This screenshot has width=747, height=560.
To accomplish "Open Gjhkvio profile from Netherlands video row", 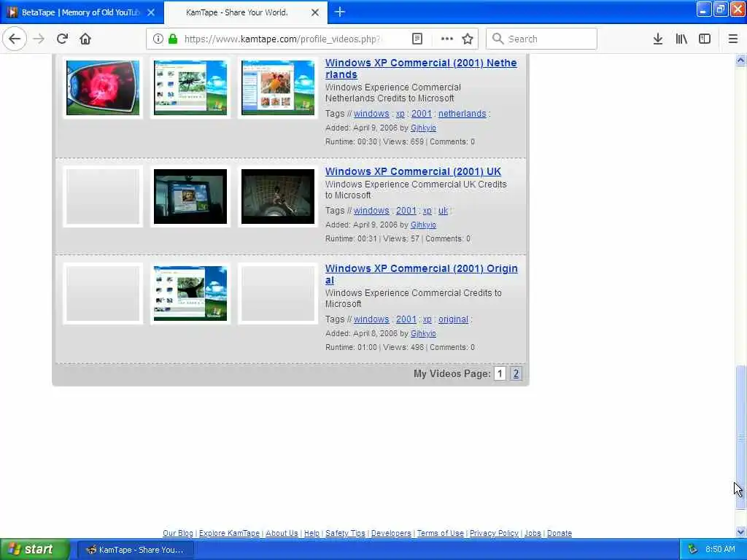I will pyautogui.click(x=423, y=128).
